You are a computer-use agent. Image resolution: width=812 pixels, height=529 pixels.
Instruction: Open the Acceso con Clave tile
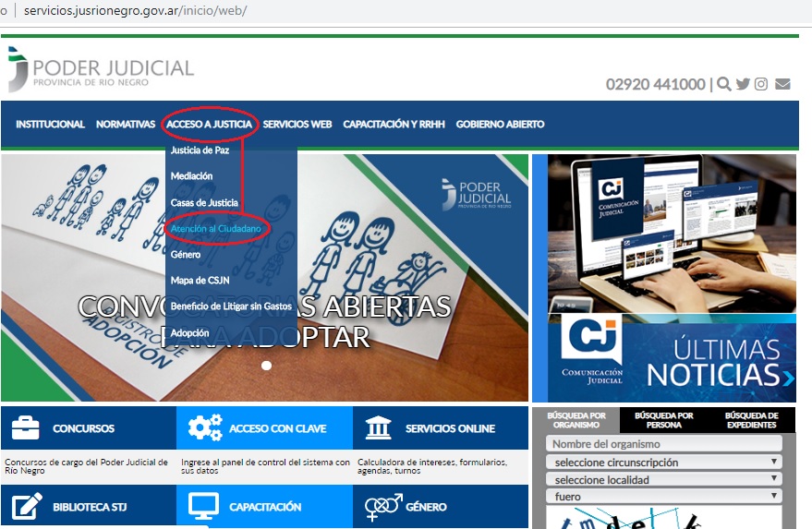264,427
